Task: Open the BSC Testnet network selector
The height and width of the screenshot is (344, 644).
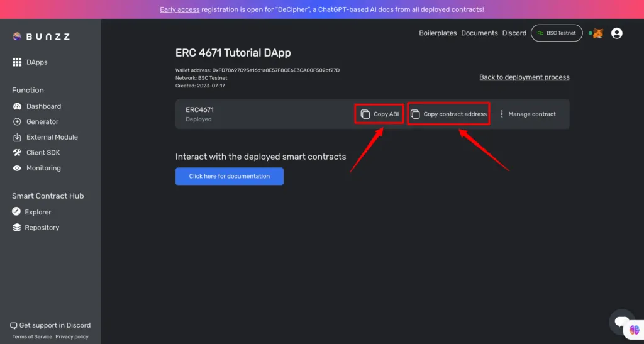Action: [557, 33]
